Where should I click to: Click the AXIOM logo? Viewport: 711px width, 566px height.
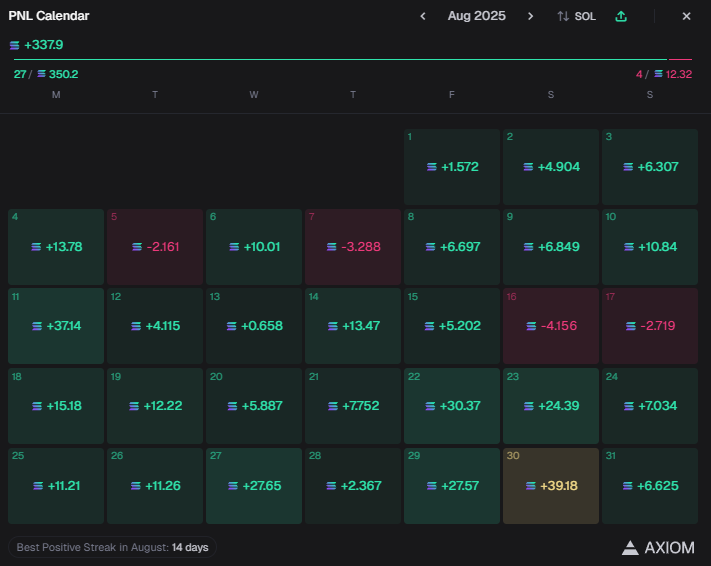(658, 547)
